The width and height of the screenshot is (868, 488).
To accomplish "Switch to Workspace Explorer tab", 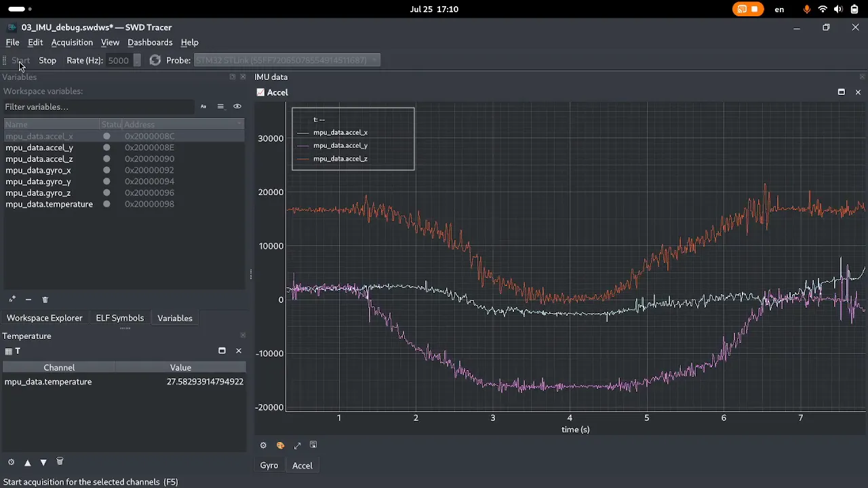I will pyautogui.click(x=45, y=318).
